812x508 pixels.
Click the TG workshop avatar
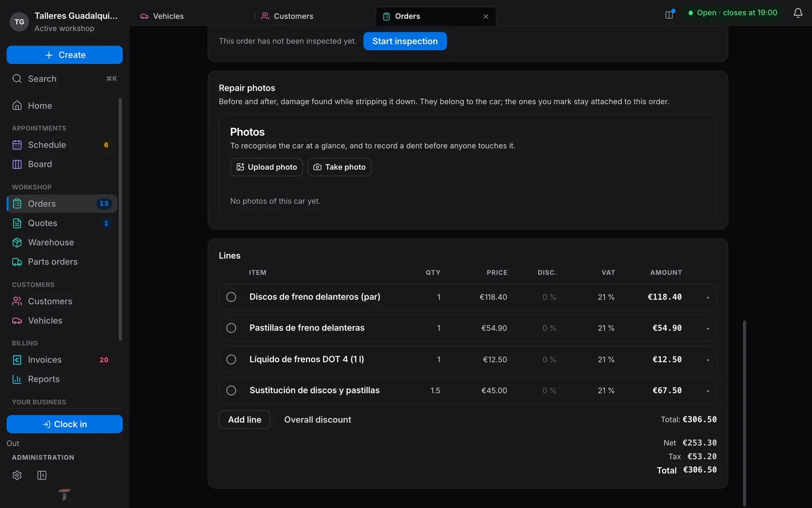(x=19, y=22)
